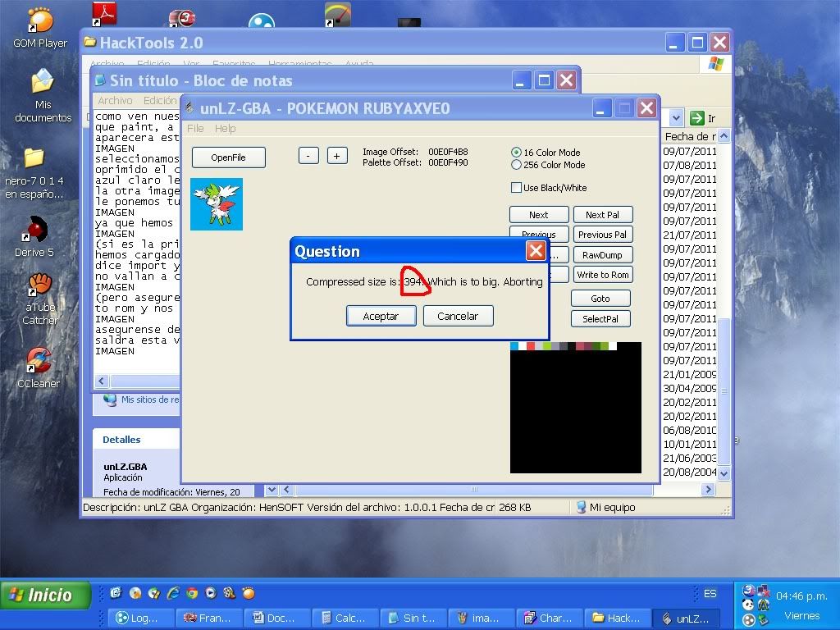Click the speedometer gauge desktop shortcut
This screenshot has width=840, height=630.
(x=337, y=14)
